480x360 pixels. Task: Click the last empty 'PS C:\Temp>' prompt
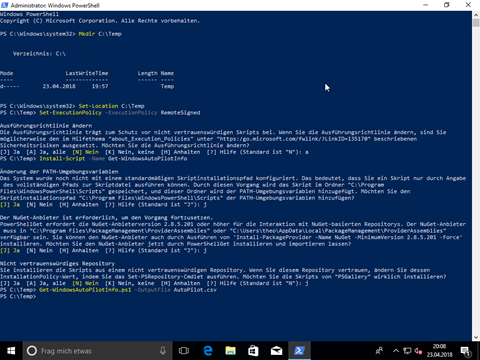(x=18, y=296)
